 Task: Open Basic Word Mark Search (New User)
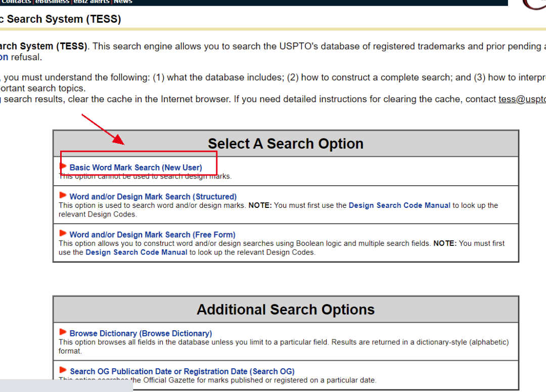(x=135, y=167)
